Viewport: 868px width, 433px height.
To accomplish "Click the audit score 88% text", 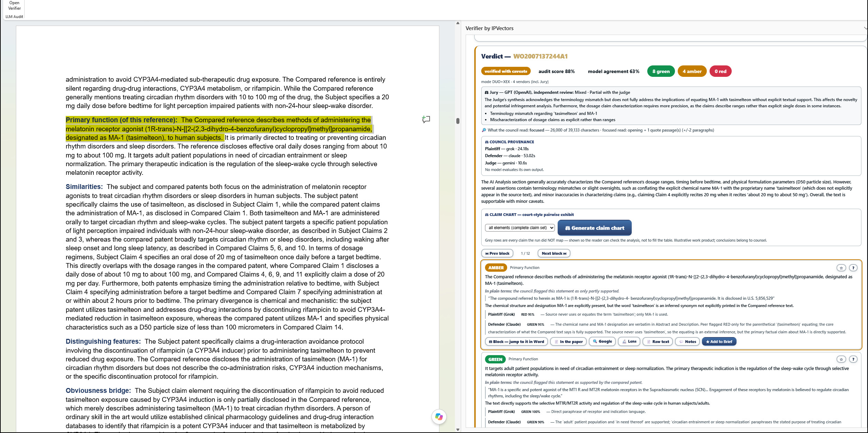I will [x=556, y=71].
